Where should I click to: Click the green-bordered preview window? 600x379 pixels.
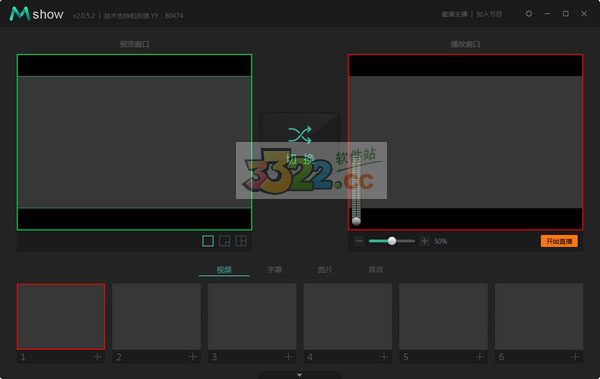pyautogui.click(x=134, y=142)
